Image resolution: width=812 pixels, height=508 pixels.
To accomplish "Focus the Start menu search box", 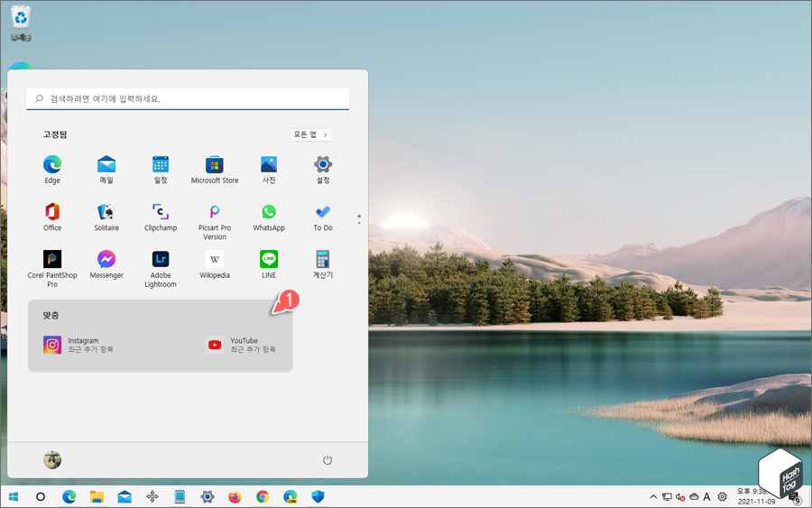I will coord(188,98).
